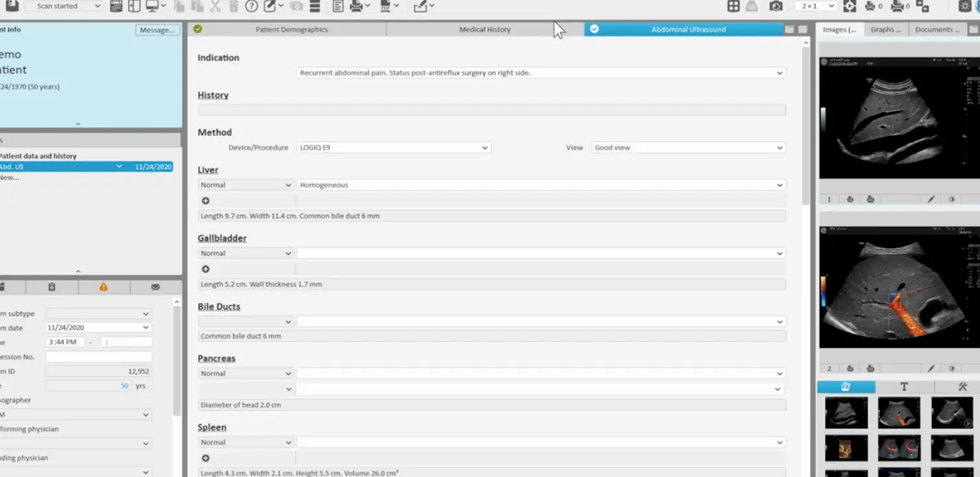980x477 pixels.
Task: Click the Message... button
Action: pos(157,30)
